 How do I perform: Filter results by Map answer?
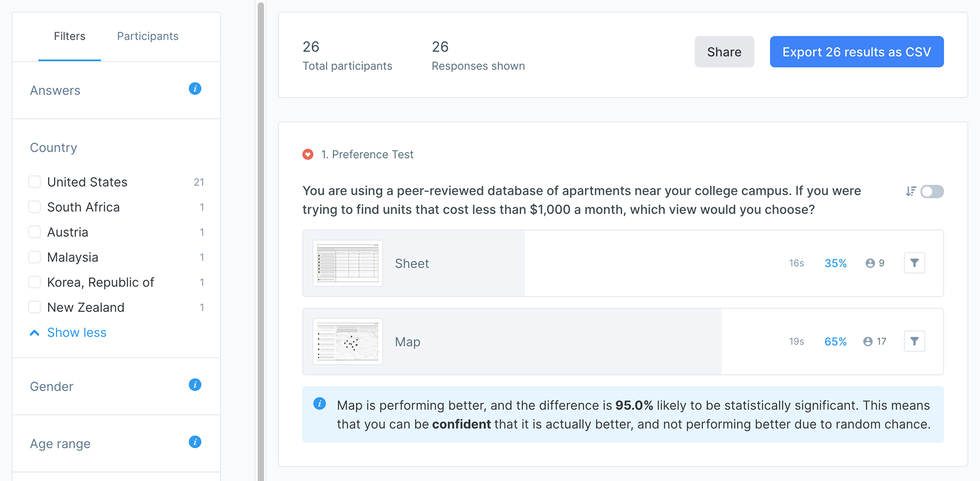(x=914, y=341)
